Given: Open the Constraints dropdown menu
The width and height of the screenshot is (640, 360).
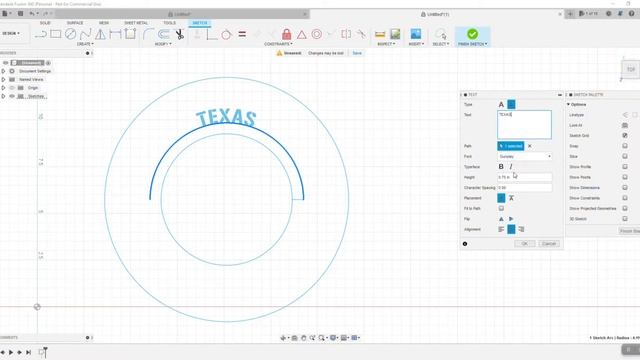Looking at the screenshot, I should [x=278, y=44].
